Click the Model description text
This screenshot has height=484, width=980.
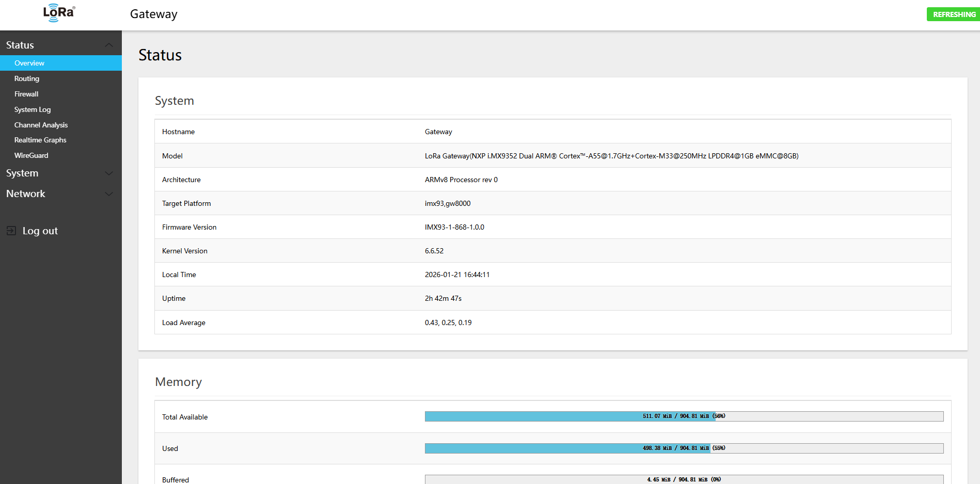[611, 156]
